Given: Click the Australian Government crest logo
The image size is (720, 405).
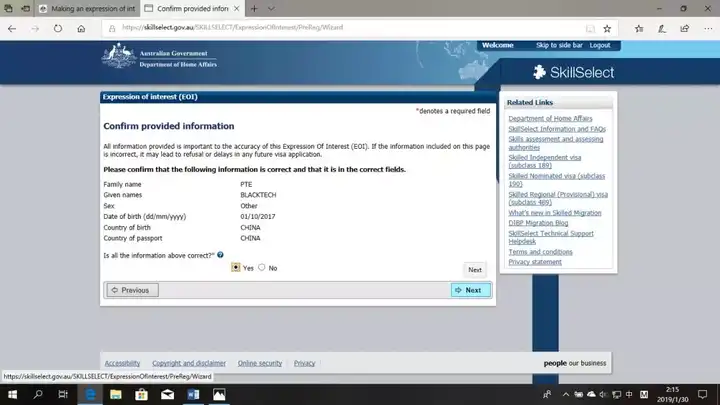Looking at the screenshot, I should 119,56.
